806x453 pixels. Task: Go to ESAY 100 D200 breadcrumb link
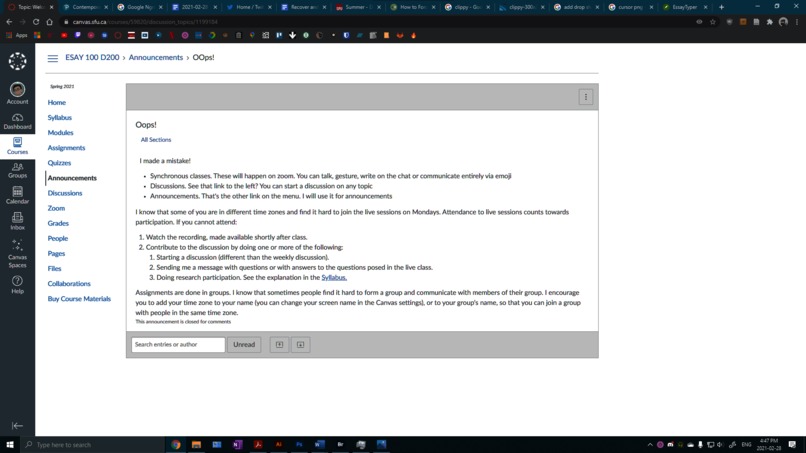(x=92, y=58)
